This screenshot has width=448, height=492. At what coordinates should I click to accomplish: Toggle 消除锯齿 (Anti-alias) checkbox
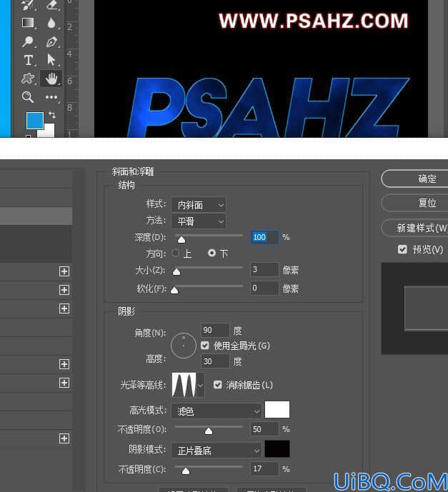tap(217, 385)
